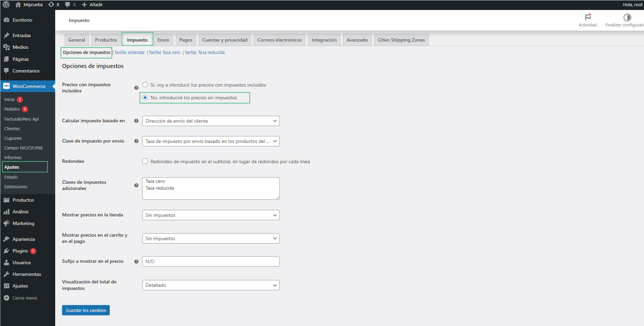This screenshot has height=326, width=644.
Task: Click the WordPress logo icon
Action: tap(6, 4)
